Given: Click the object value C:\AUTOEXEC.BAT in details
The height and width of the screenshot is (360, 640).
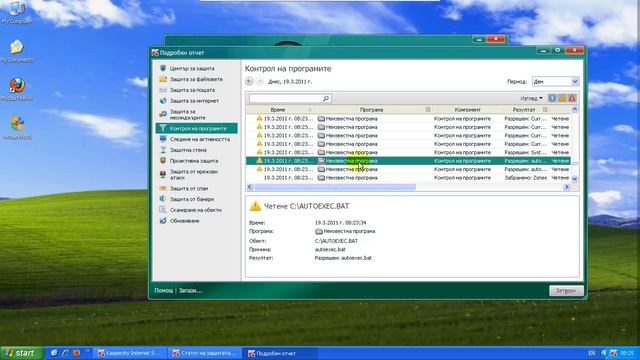Looking at the screenshot, I should coord(336,241).
